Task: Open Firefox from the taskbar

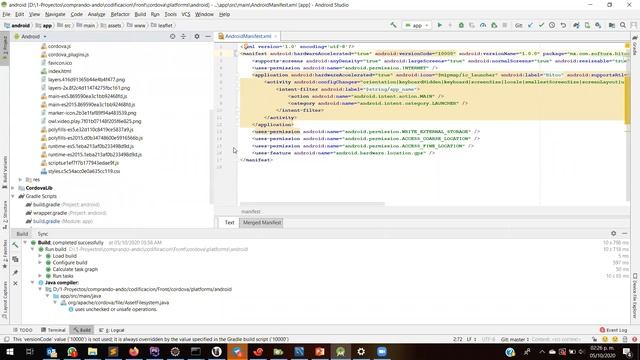Action: [133, 351]
